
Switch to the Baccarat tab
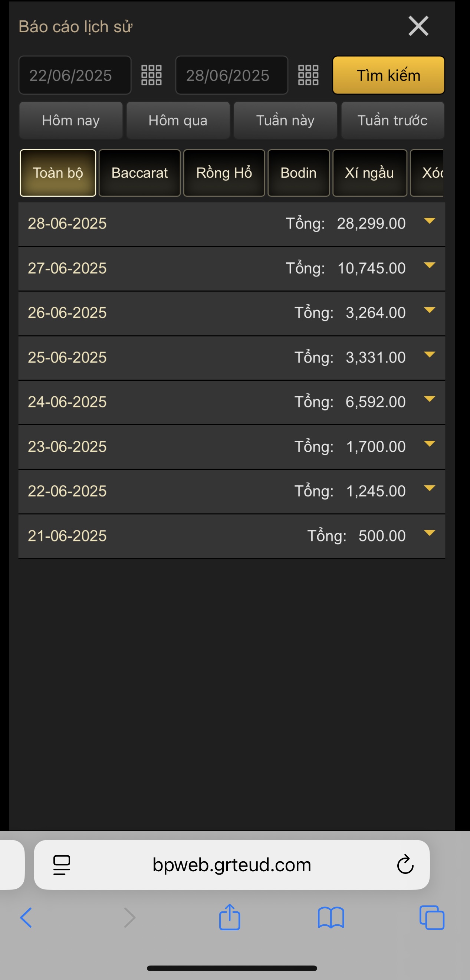(x=139, y=173)
